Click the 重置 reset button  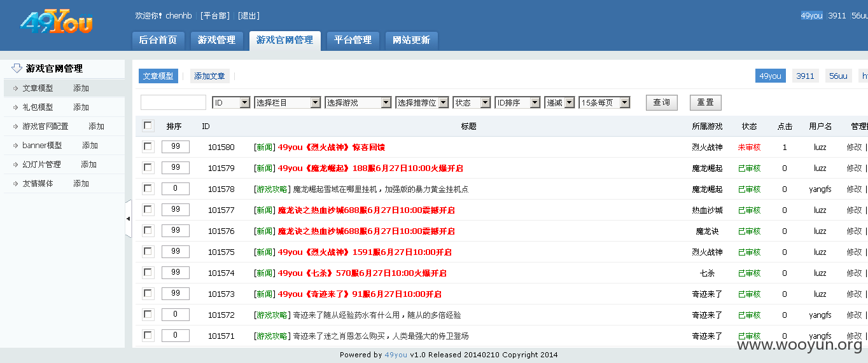pos(705,102)
